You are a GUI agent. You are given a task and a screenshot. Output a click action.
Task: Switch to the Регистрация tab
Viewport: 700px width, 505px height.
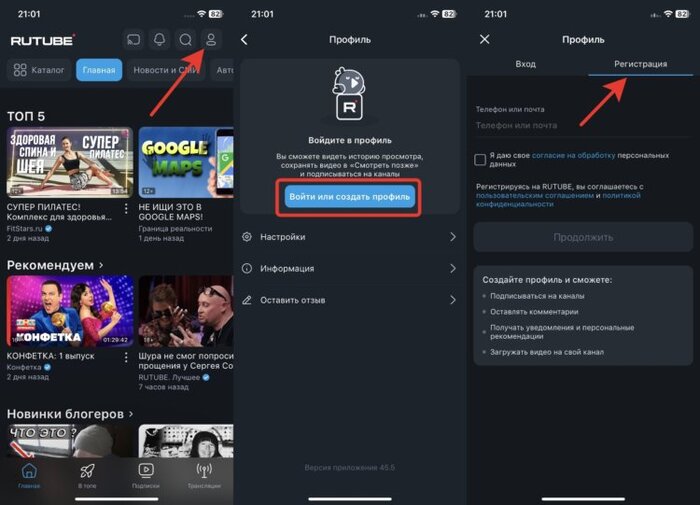click(641, 64)
